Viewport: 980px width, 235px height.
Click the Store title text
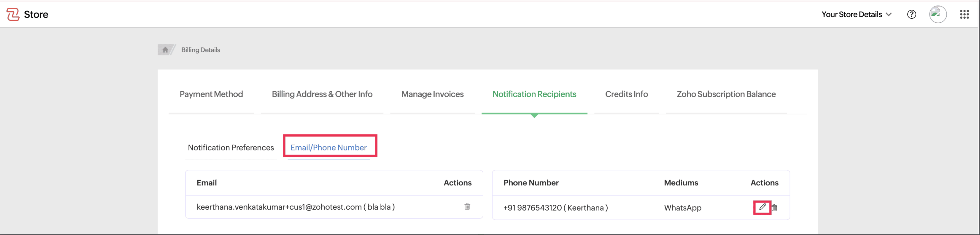click(36, 14)
